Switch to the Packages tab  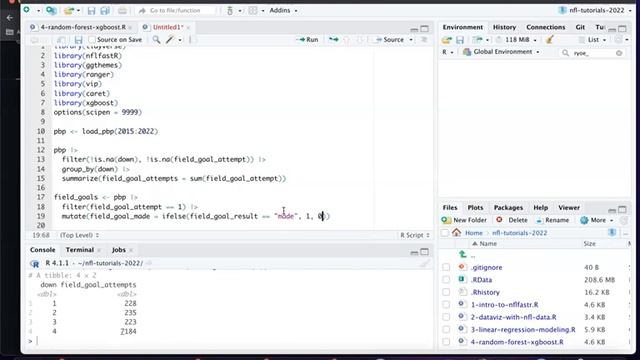(x=508, y=207)
